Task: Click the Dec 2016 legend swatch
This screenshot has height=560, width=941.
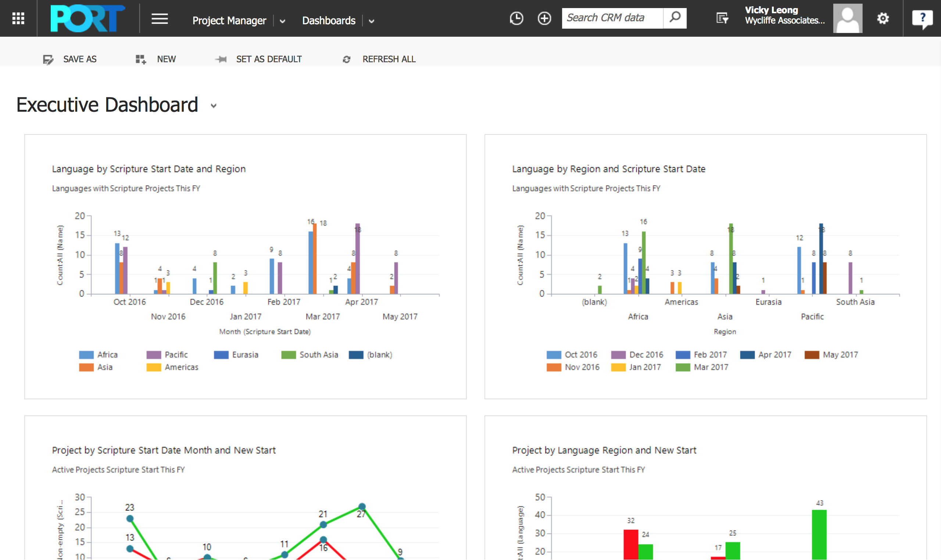Action: tap(618, 355)
